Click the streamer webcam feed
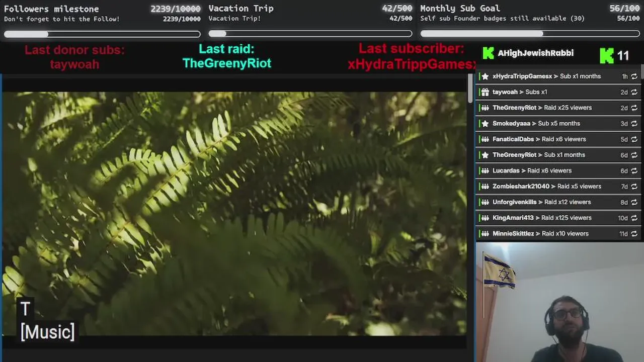 coord(559,302)
